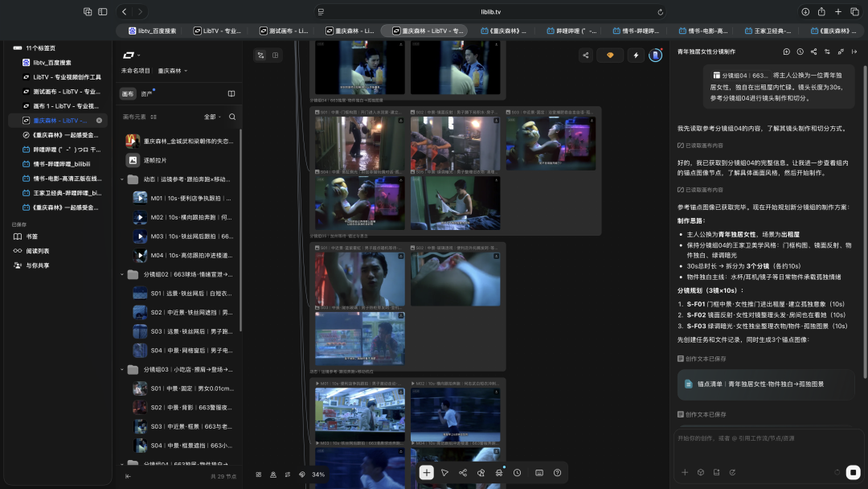Click the Safari back button

[125, 11]
